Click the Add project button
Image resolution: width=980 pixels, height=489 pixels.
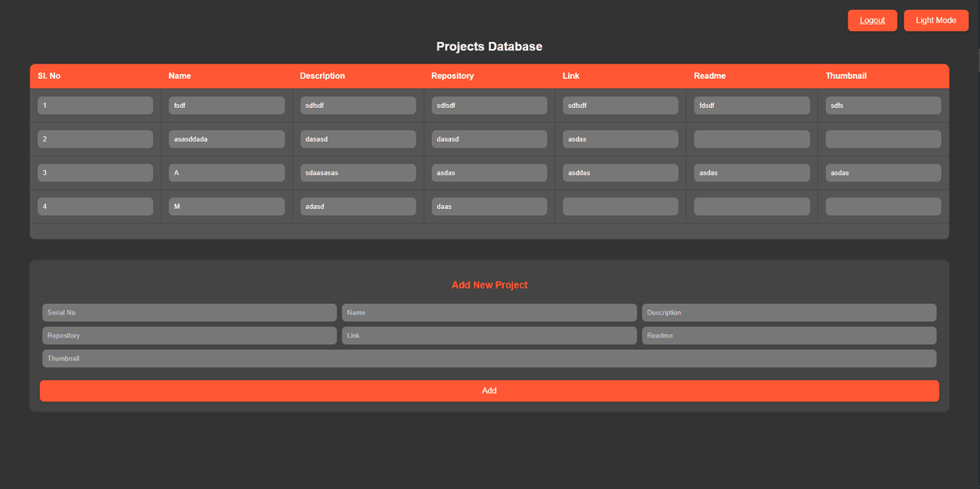[x=489, y=390]
